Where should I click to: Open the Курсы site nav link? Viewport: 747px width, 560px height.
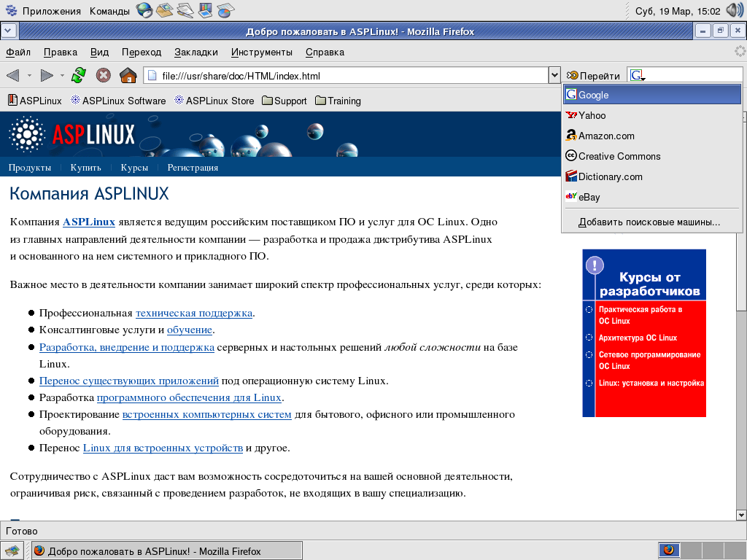click(x=134, y=168)
